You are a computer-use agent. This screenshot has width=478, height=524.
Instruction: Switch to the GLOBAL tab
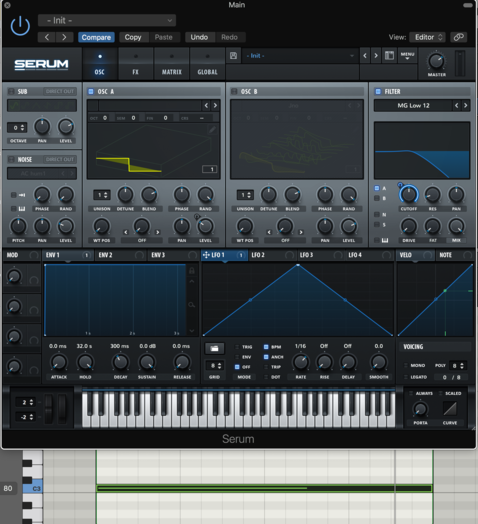click(207, 64)
